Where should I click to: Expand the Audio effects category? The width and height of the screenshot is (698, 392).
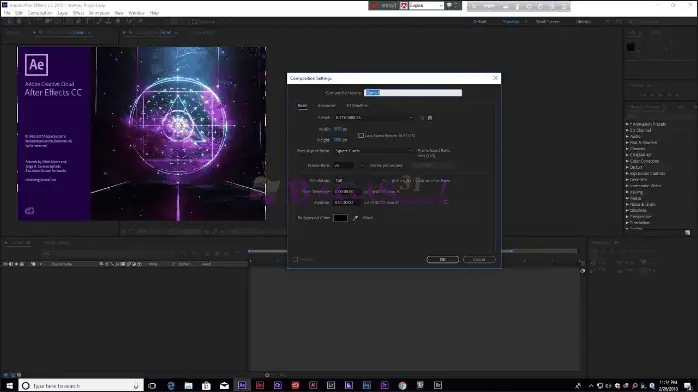click(627, 137)
